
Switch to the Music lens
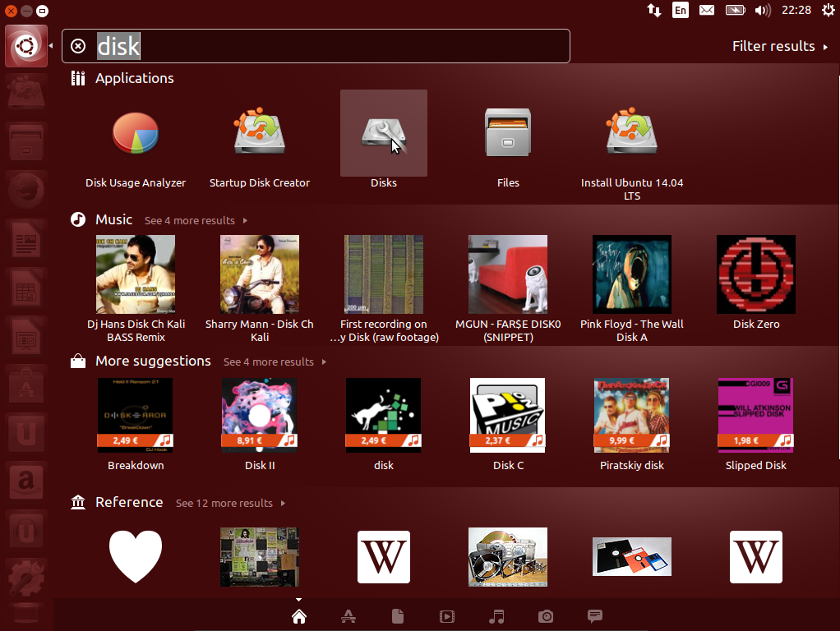point(496,616)
